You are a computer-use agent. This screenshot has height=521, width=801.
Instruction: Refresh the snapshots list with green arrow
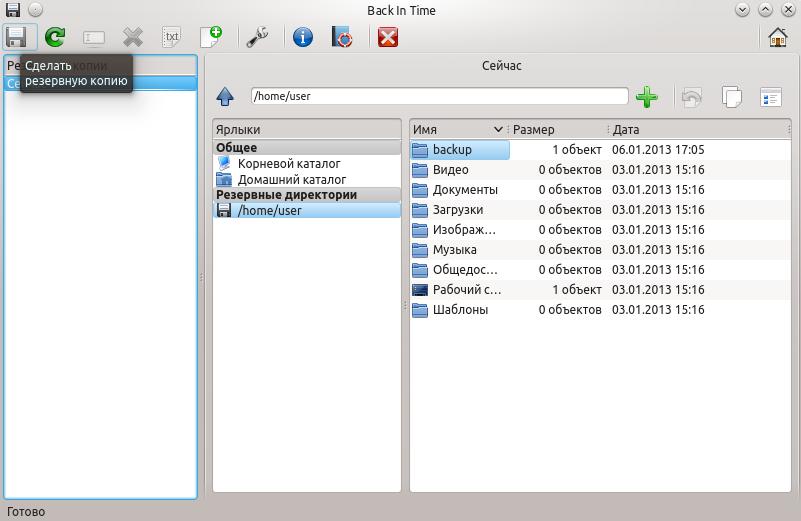[x=55, y=37]
